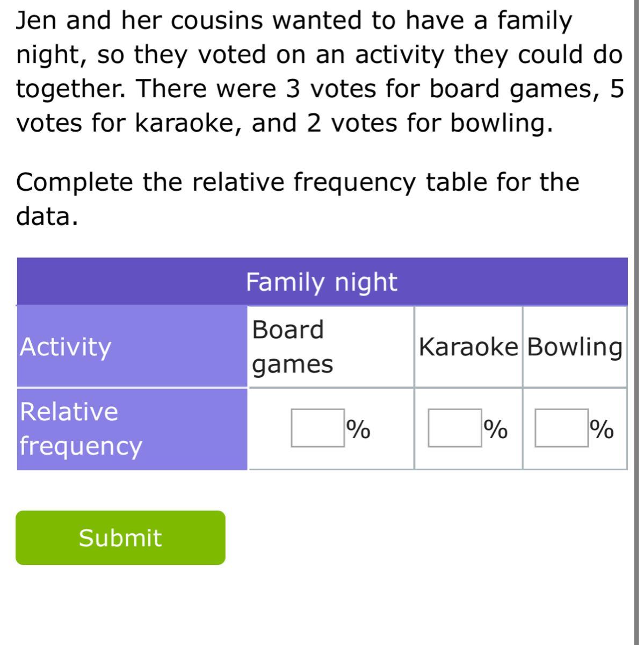This screenshot has width=644, height=645.
Task: Click the word "data." below the instruction
Action: [x=47, y=217]
